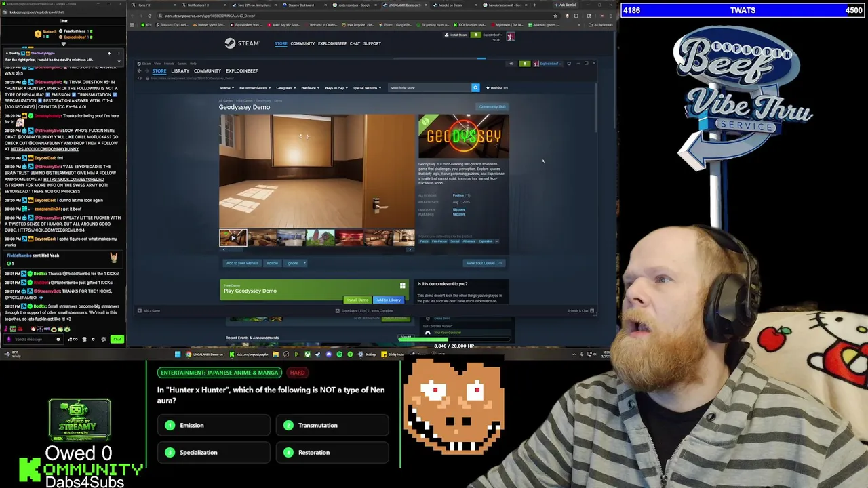Screen dimensions: 868x488
Task: Open Community Hub button
Action: [492, 106]
